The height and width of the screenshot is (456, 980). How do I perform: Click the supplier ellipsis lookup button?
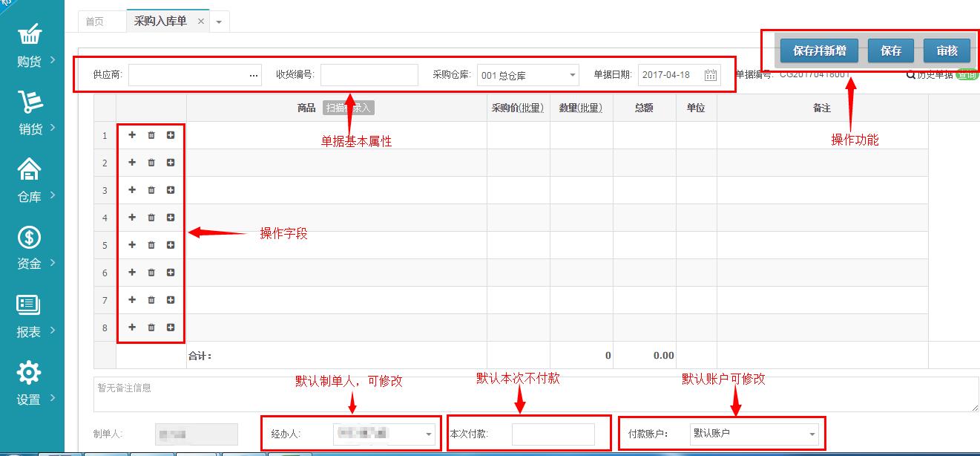coord(254,75)
